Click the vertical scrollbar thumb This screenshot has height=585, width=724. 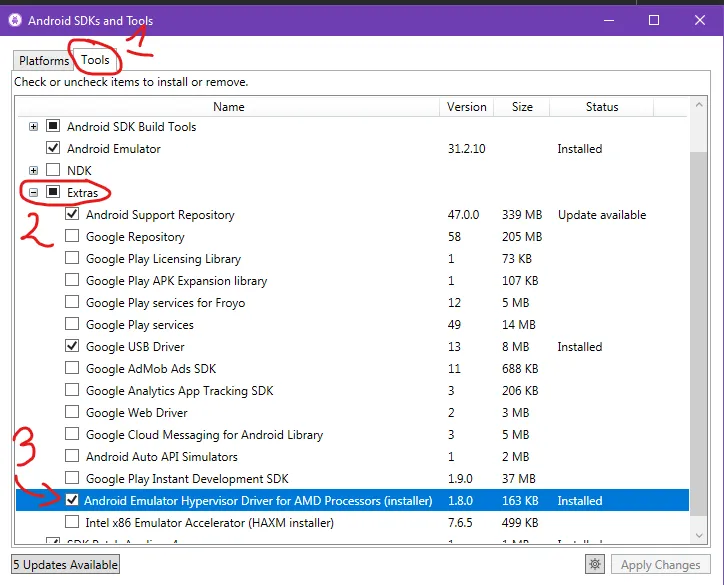pos(699,334)
